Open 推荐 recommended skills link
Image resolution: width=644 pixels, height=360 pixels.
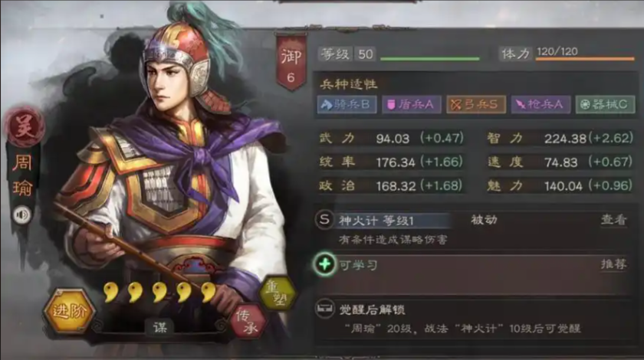click(x=613, y=264)
